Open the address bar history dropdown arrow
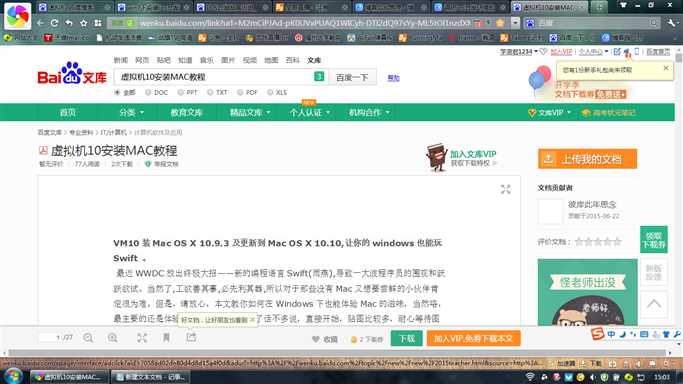Image resolution: width=683 pixels, height=384 pixels. [515, 23]
